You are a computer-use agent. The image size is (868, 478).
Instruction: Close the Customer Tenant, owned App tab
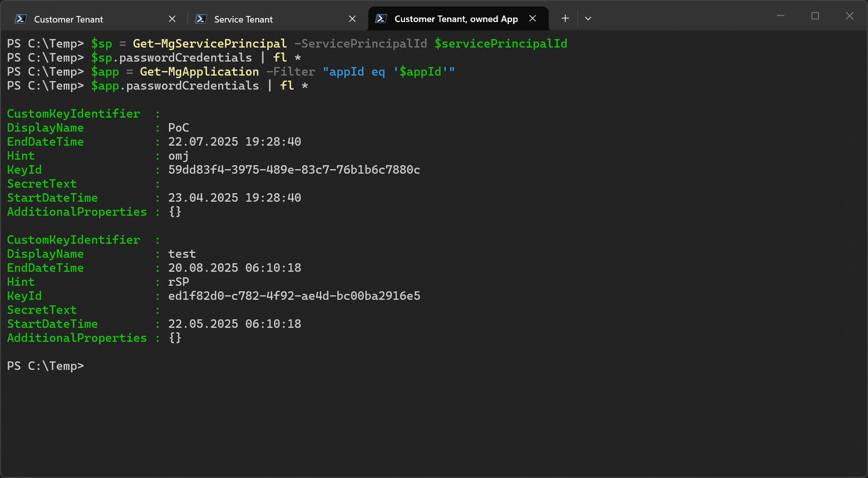pos(533,19)
